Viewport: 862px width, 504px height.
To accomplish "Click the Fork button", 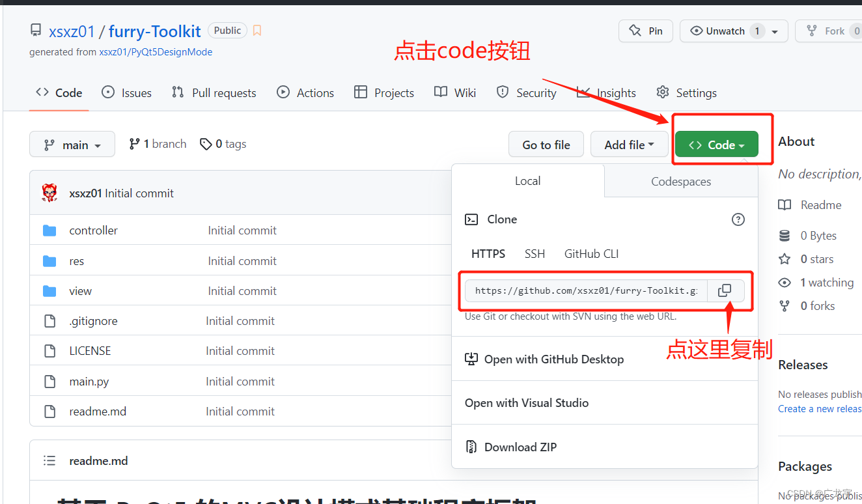I will (828, 31).
